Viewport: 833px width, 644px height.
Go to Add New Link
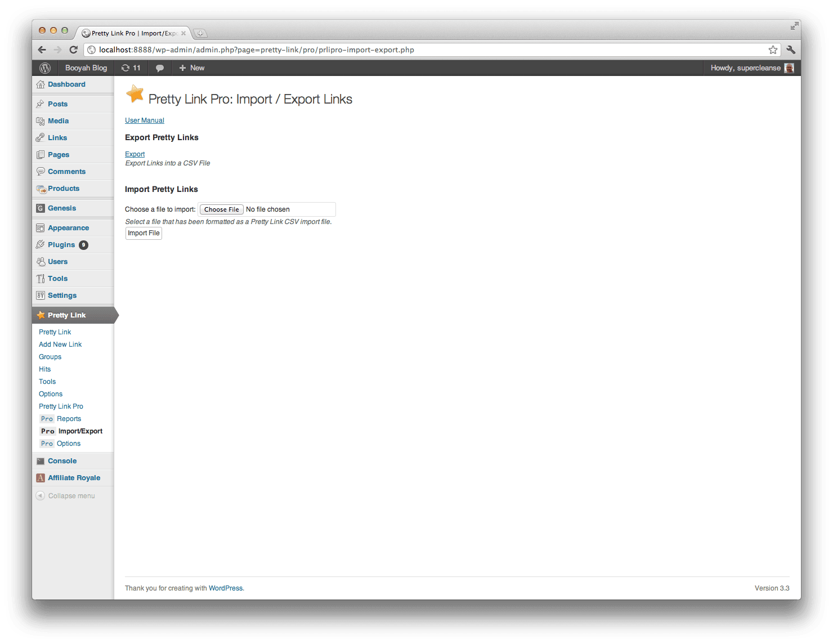[x=60, y=345]
